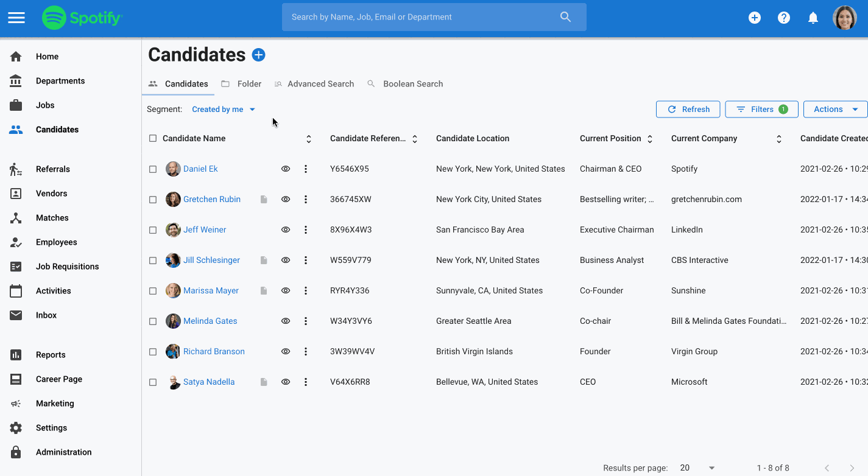868x476 pixels.
Task: Open Gretchen Rubin's resume document icon
Action: pyautogui.click(x=264, y=200)
